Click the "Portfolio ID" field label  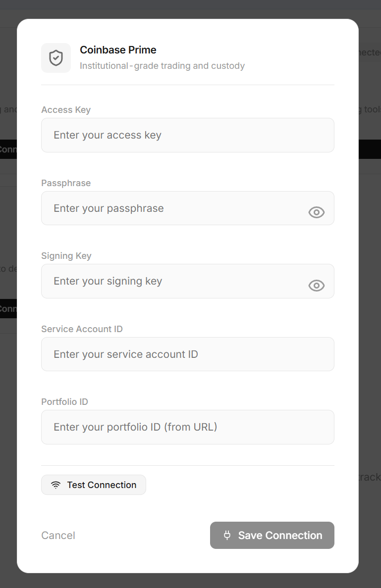tap(64, 402)
